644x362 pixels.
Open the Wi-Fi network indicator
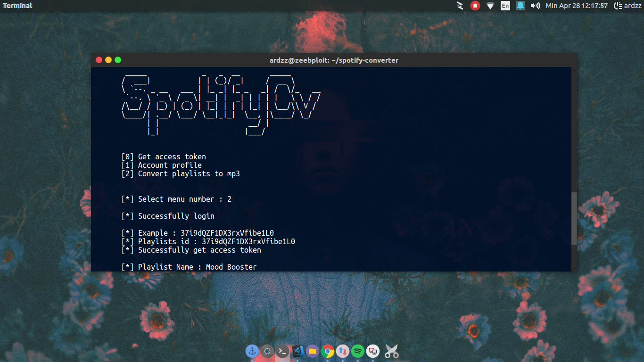click(x=490, y=6)
